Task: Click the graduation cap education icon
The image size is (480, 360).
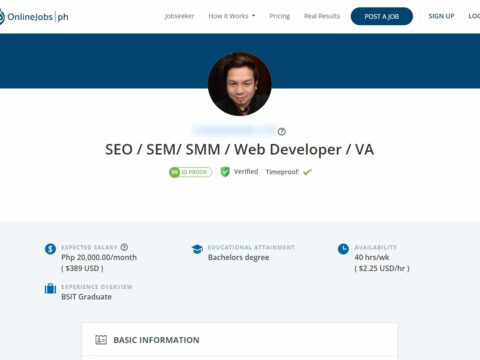Action: (x=197, y=249)
